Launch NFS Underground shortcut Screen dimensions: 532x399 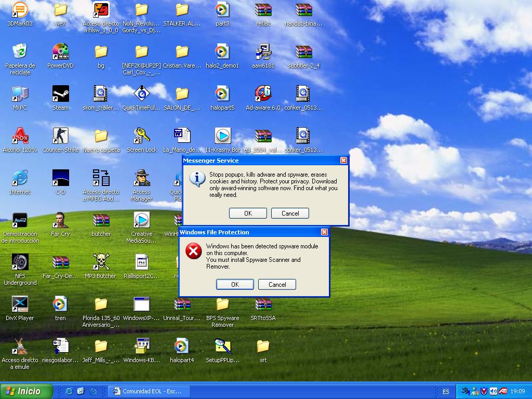20,262
